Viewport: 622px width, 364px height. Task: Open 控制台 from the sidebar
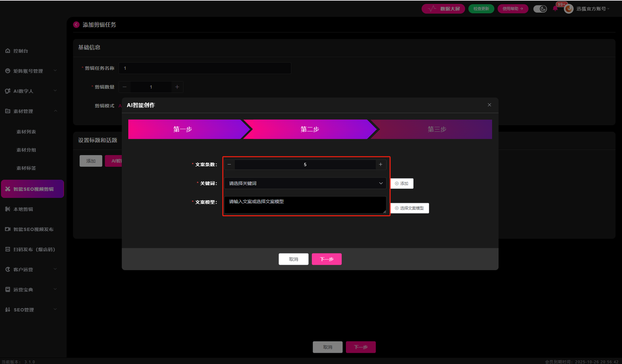click(20, 51)
